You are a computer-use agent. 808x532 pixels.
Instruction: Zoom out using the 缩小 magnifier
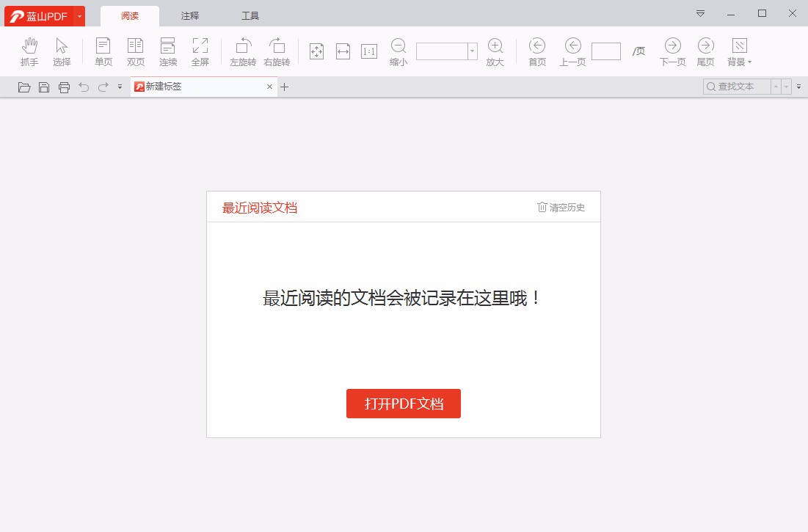coord(398,51)
